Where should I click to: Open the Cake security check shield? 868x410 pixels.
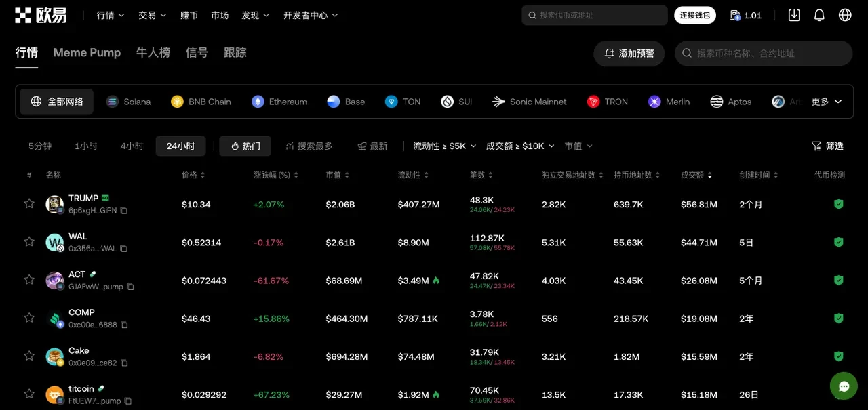[839, 356]
